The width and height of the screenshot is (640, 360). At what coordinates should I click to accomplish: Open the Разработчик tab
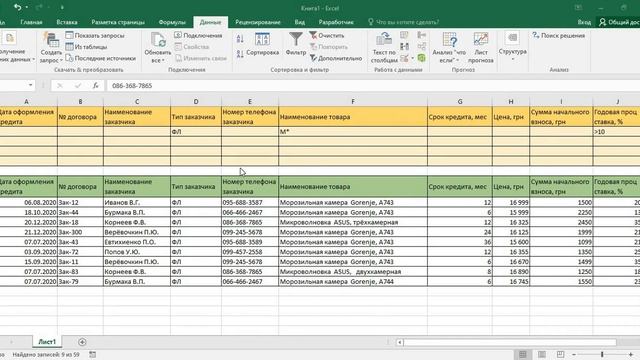336,22
